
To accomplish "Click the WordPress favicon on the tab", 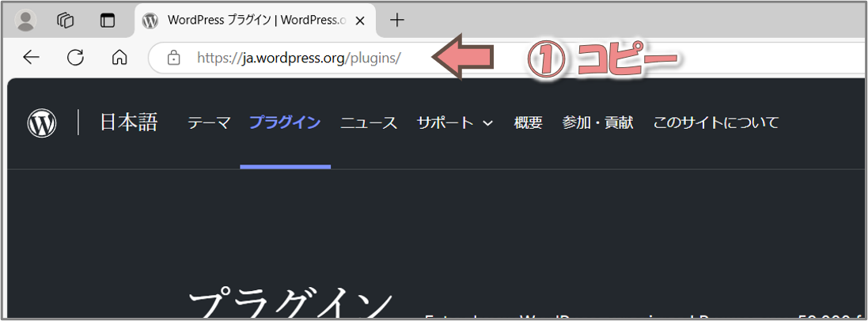I will (x=150, y=21).
